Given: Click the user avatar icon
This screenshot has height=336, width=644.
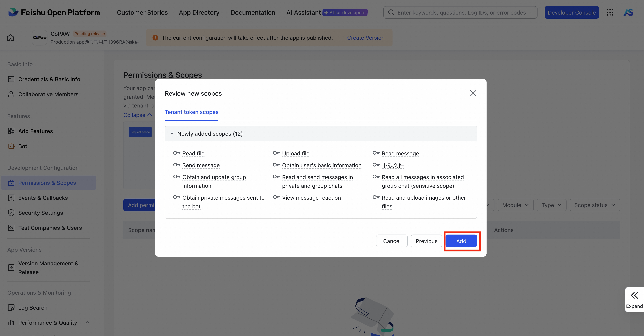Looking at the screenshot, I should click(628, 12).
